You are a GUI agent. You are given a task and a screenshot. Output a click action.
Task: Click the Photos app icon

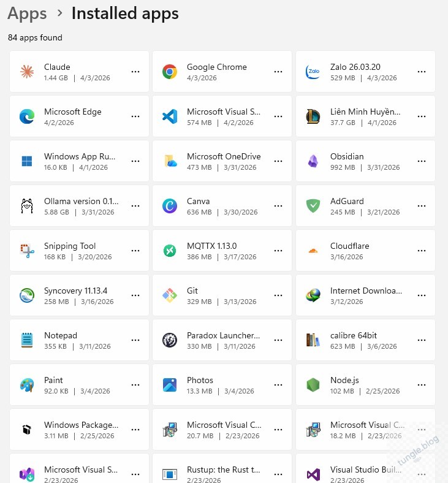coord(170,385)
